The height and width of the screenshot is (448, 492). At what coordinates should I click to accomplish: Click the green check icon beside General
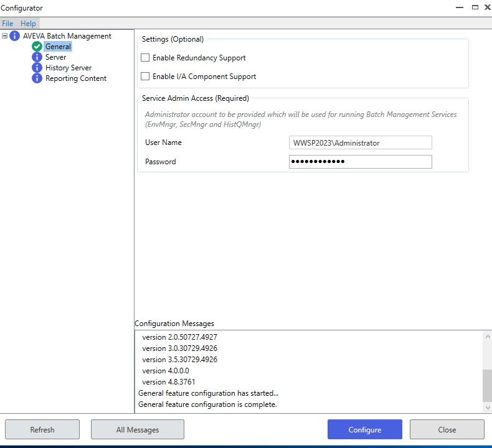point(37,47)
